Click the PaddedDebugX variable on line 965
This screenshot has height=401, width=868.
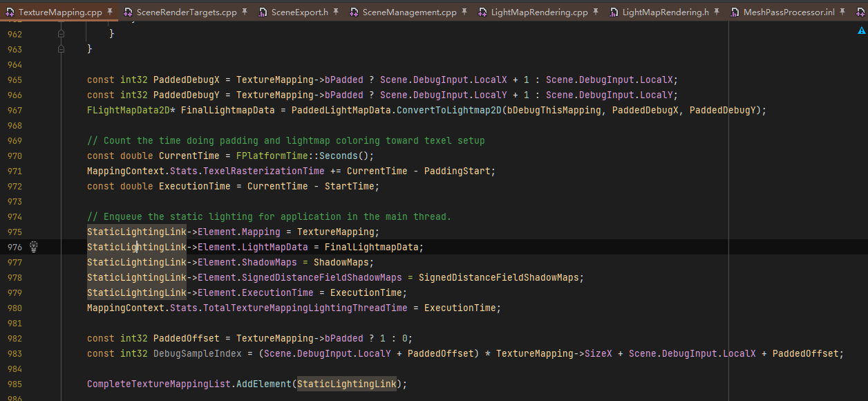pyautogui.click(x=187, y=80)
